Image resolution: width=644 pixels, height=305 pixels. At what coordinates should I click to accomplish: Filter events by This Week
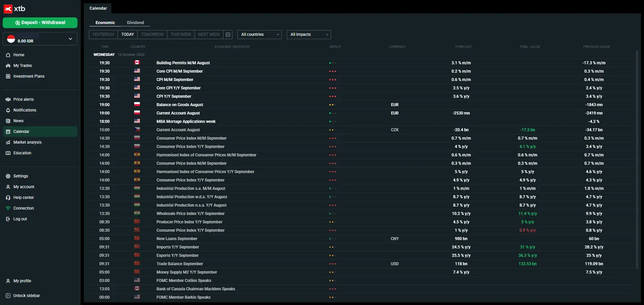[x=181, y=35]
